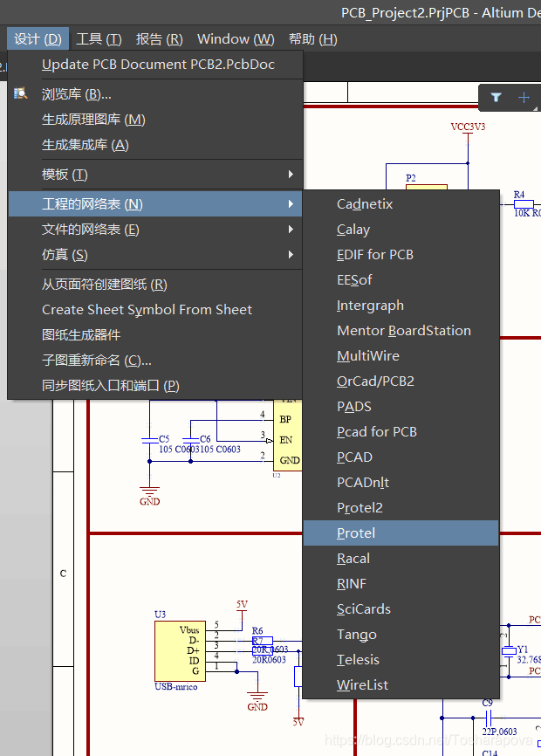
Task: Choose 图纸生成器件 entry
Action: coord(155,335)
